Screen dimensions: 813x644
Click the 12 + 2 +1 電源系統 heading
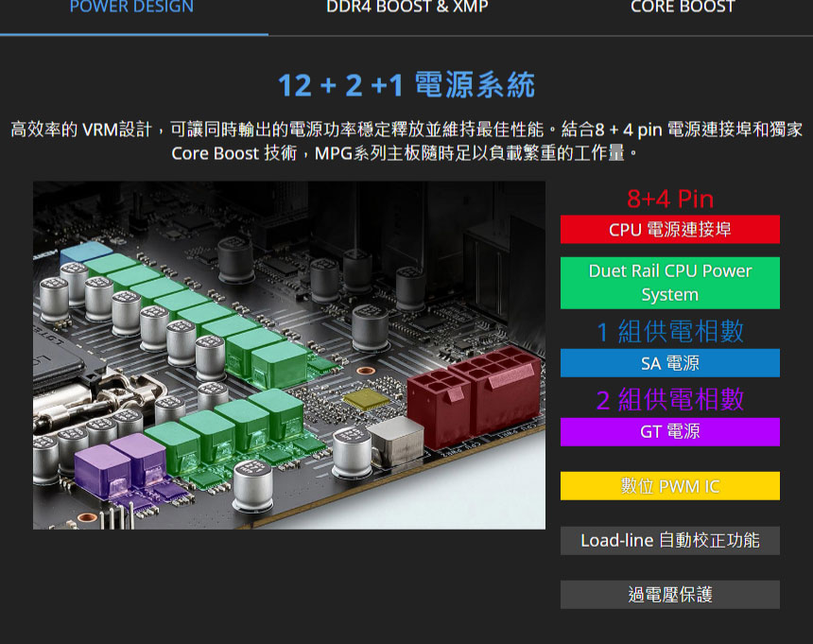[x=406, y=85]
